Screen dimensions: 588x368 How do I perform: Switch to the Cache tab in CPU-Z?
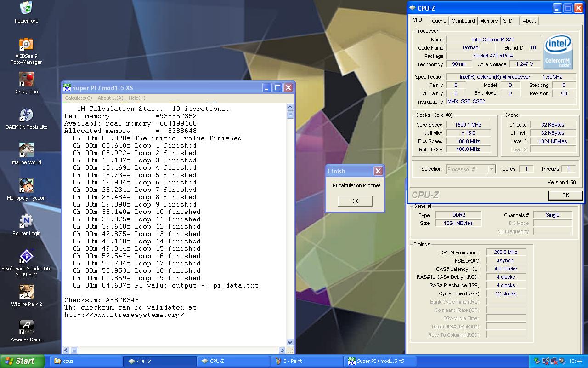pos(439,21)
